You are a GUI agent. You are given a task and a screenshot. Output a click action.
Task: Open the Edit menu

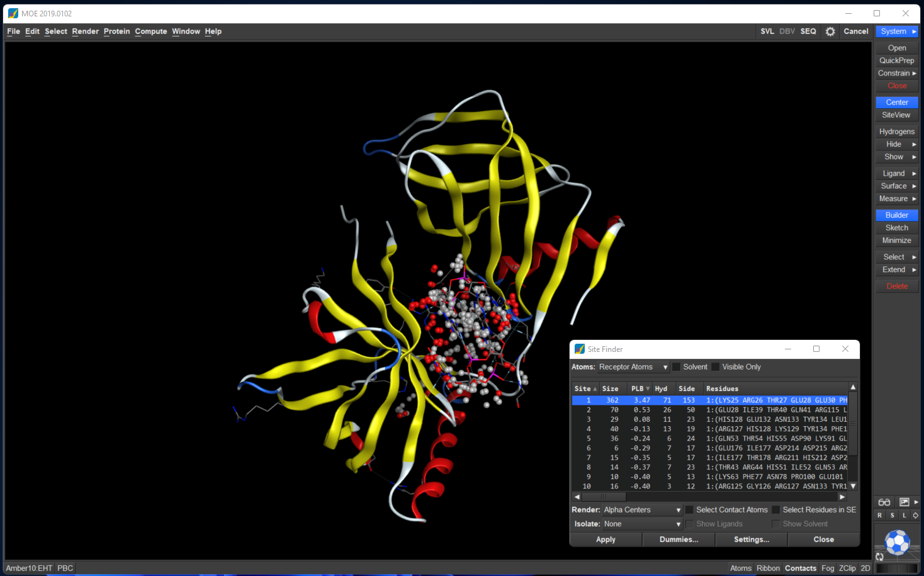[x=32, y=31]
